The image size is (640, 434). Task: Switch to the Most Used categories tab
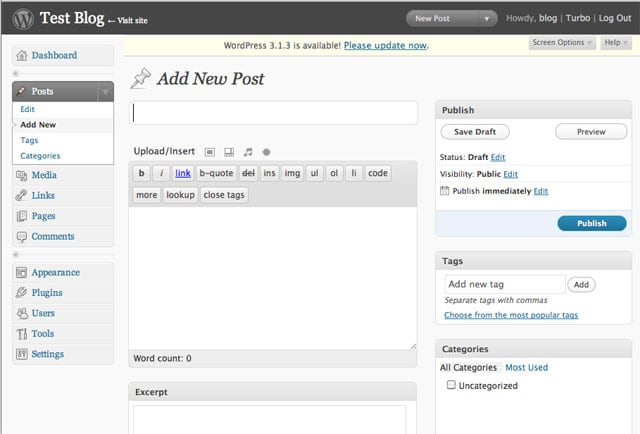click(526, 367)
